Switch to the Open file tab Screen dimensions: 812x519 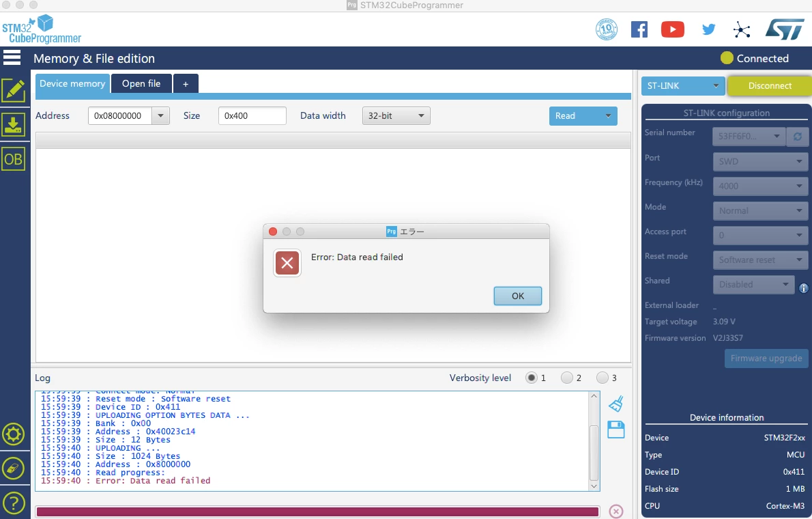pyautogui.click(x=141, y=83)
